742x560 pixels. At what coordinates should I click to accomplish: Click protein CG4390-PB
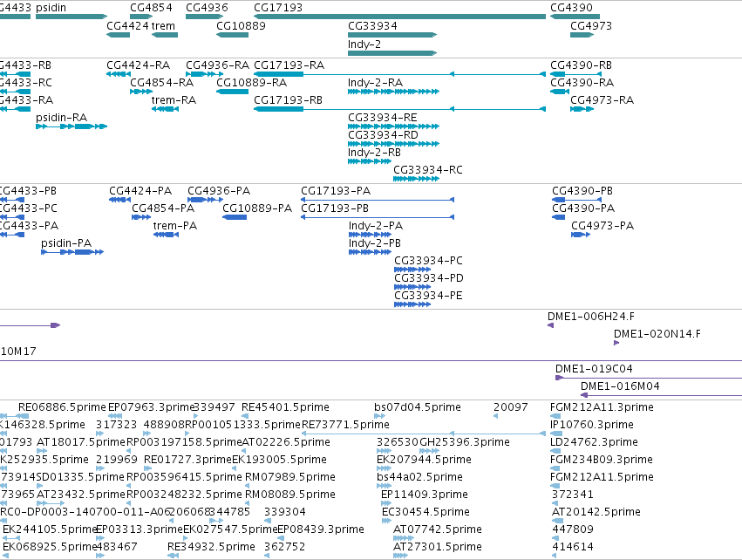click(582, 191)
